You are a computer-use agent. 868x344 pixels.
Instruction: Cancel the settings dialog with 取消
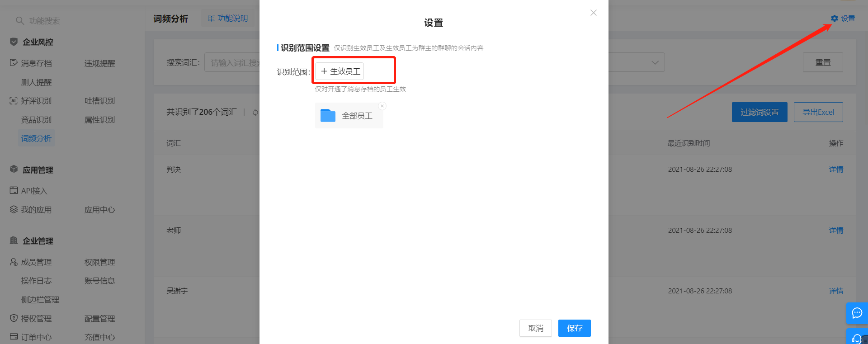[x=536, y=328]
